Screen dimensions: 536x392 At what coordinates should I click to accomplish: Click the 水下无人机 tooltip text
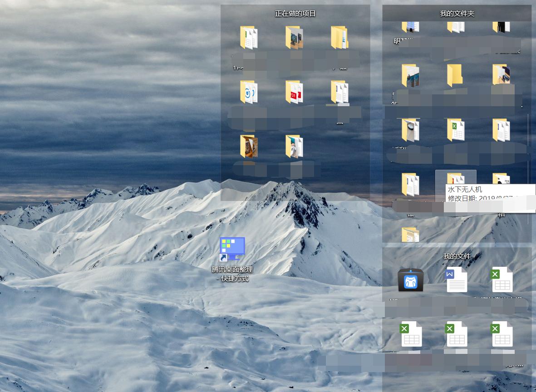pyautogui.click(x=465, y=190)
